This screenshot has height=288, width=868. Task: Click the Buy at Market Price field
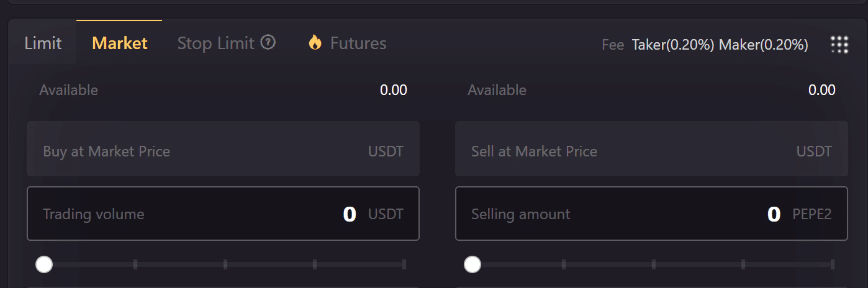click(223, 149)
